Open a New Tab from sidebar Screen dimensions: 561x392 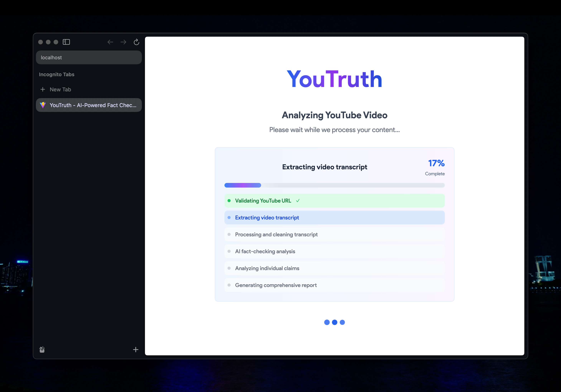point(60,89)
